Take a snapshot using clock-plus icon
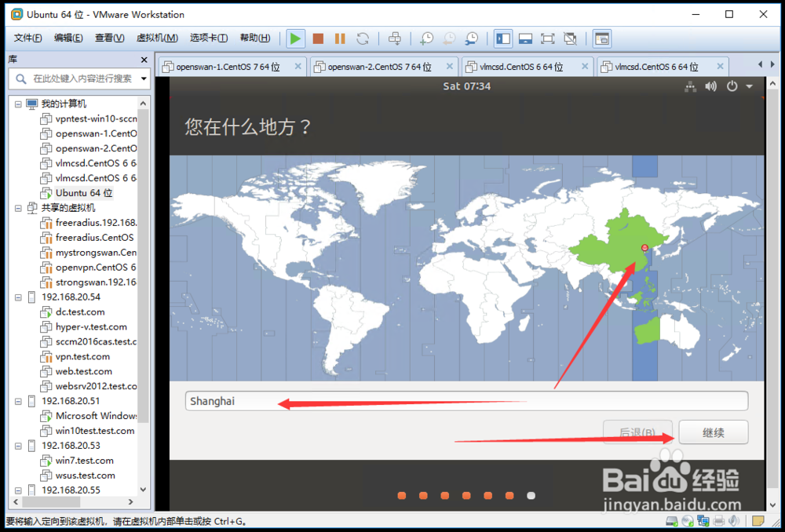The width and height of the screenshot is (785, 532). pos(426,38)
